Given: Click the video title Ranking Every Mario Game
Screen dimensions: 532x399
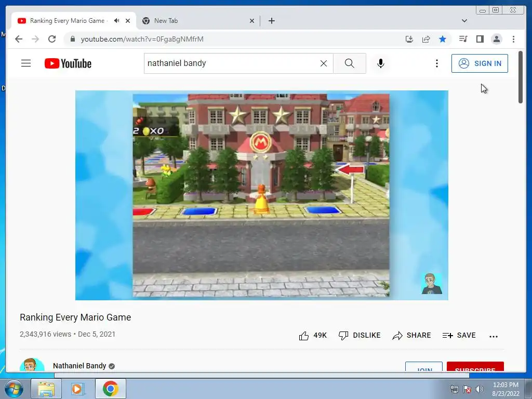Looking at the screenshot, I should click(x=75, y=317).
